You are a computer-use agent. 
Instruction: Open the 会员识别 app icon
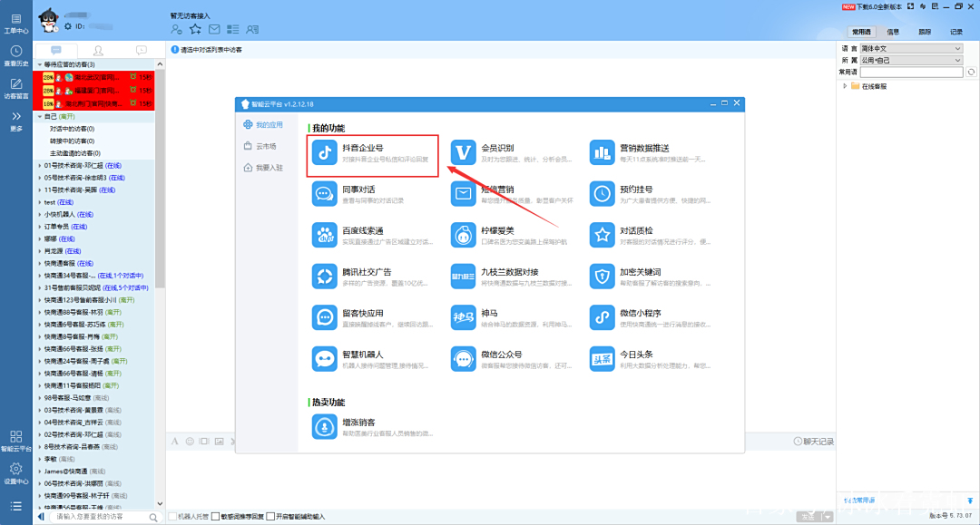pyautogui.click(x=463, y=152)
